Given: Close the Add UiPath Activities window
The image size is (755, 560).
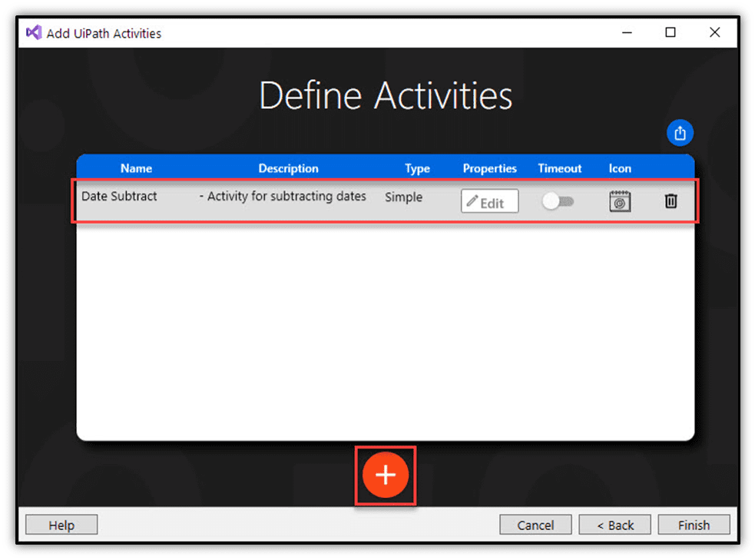Looking at the screenshot, I should click(x=714, y=32).
